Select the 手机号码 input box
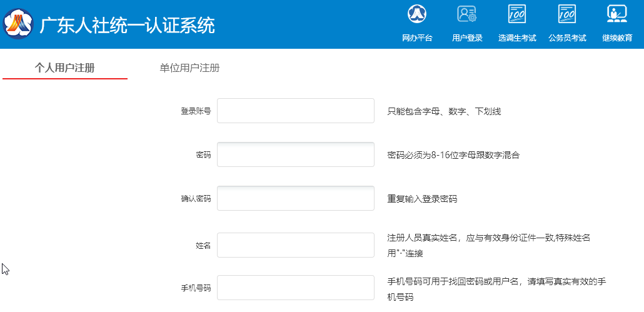This screenshot has width=644, height=312. click(295, 288)
